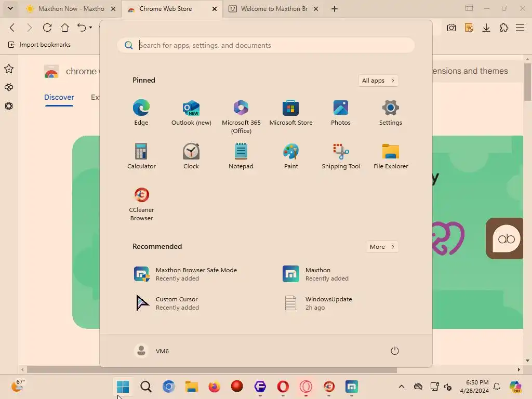Open Edge from pinned apps
Image resolution: width=532 pixels, height=399 pixels.
[141, 113]
